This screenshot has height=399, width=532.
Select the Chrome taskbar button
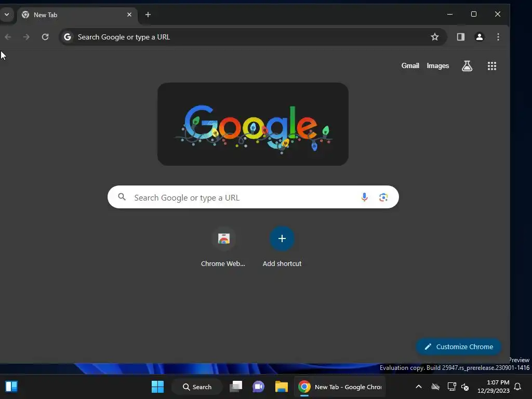click(x=340, y=387)
